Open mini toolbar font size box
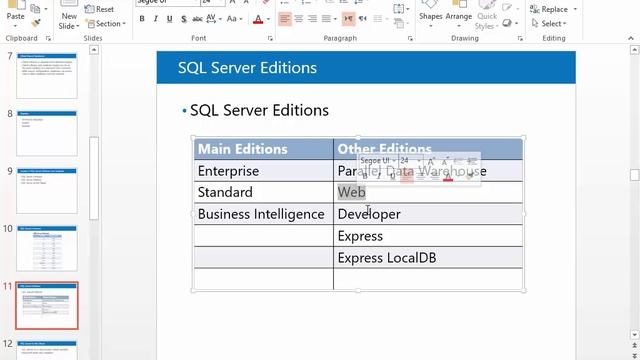The height and width of the screenshot is (360, 640). [x=410, y=161]
